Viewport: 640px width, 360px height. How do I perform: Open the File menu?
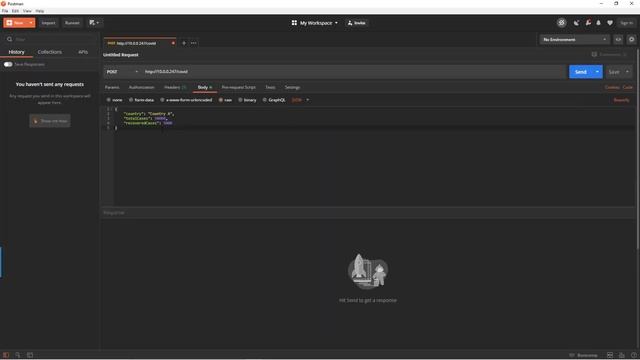pyautogui.click(x=5, y=11)
